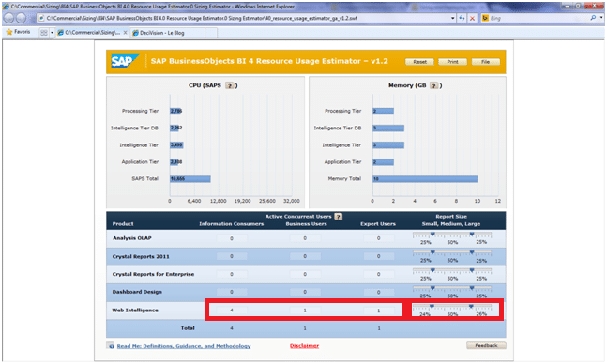The height and width of the screenshot is (364, 607).
Task: Click Crystal Reports 2011 Information Consumers field
Action: [232, 256]
